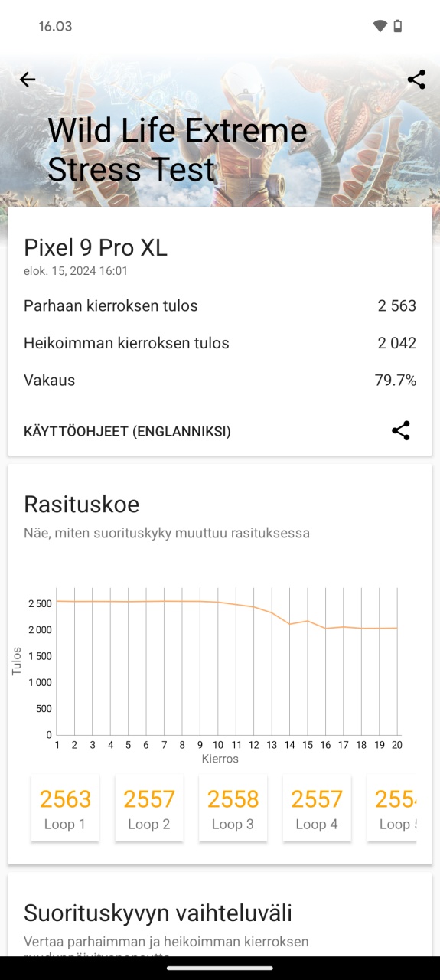This screenshot has width=440, height=980.
Task: Tap the battery status icon
Action: click(397, 26)
